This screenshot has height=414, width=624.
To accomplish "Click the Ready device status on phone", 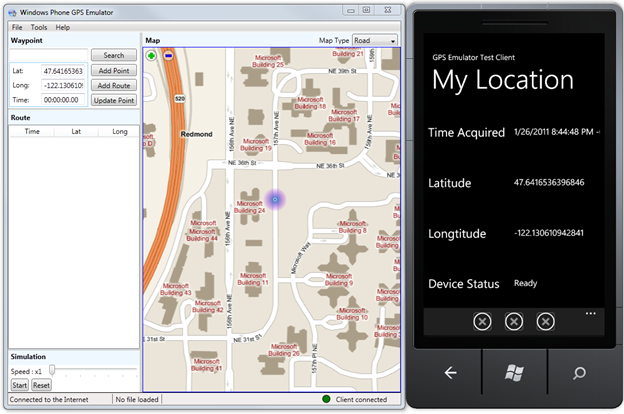I will 525,283.
